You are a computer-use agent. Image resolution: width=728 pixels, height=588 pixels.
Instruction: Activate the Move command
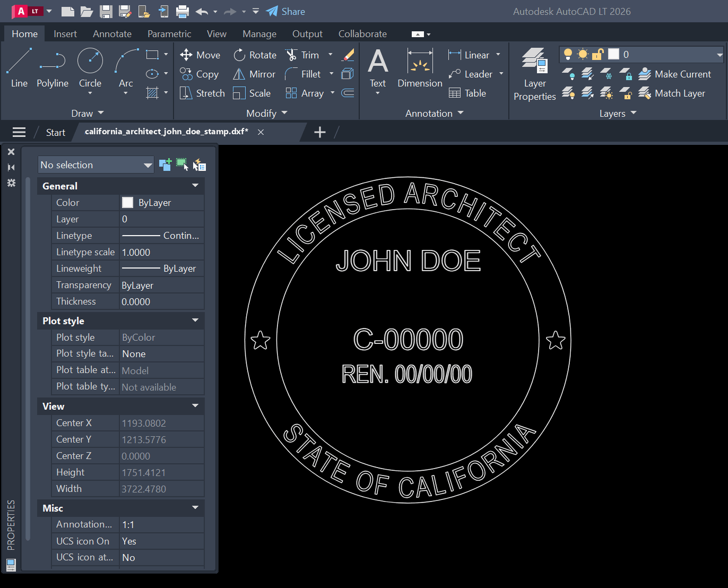tap(200, 55)
